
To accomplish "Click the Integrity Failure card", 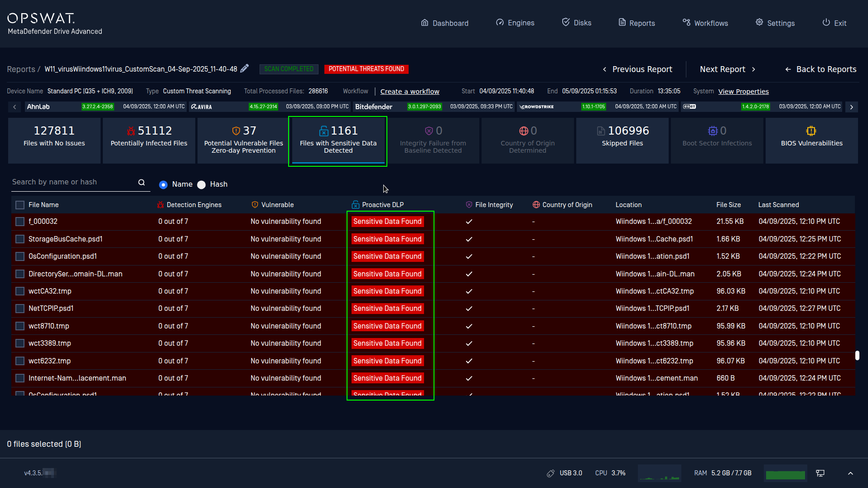I will (433, 140).
